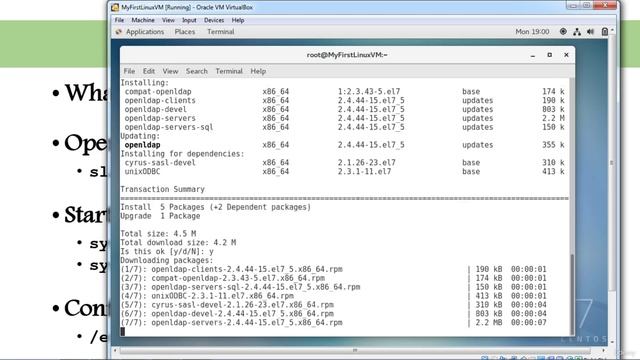Viewport: 640px width, 360px height.
Task: Open VirtualBox View menu
Action: click(168, 20)
